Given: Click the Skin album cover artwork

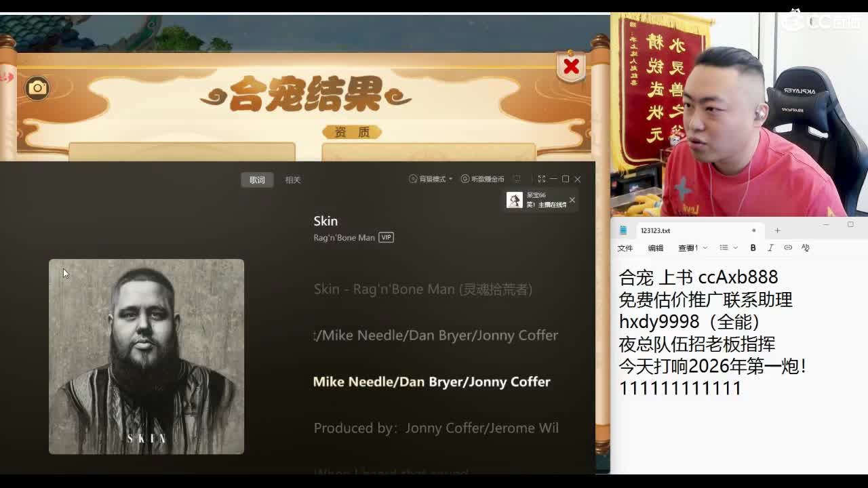Looking at the screenshot, I should click(146, 356).
